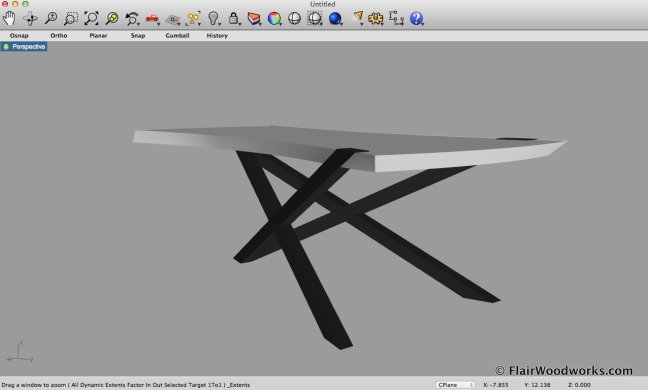Screen dimensions: 648x390
Task: Click the light bulb visibility icon
Action: [213, 18]
